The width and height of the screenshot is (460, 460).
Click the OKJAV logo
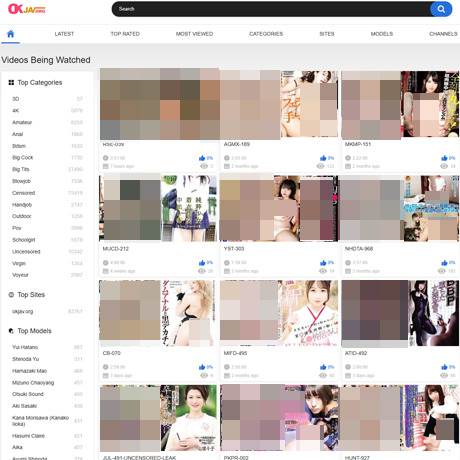27,9
